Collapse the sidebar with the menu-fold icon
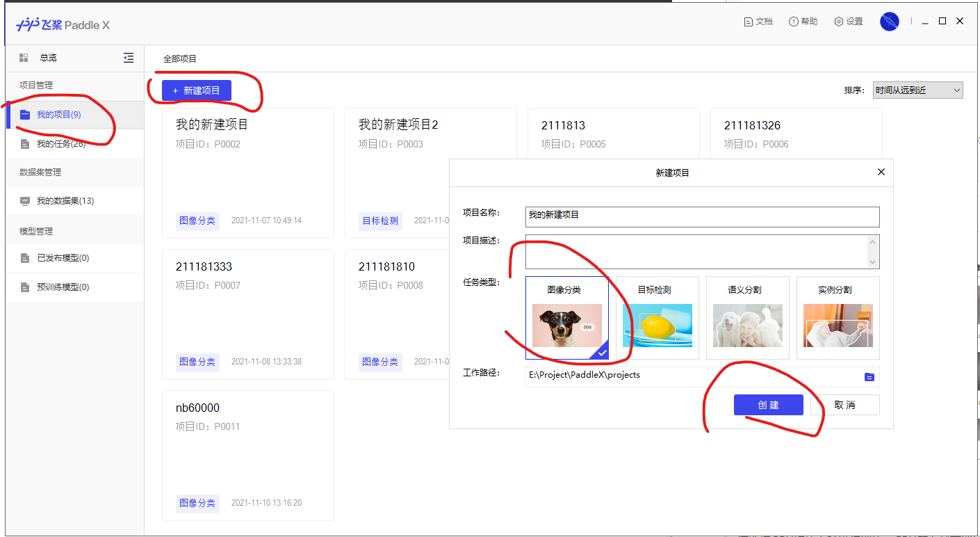 click(x=129, y=58)
